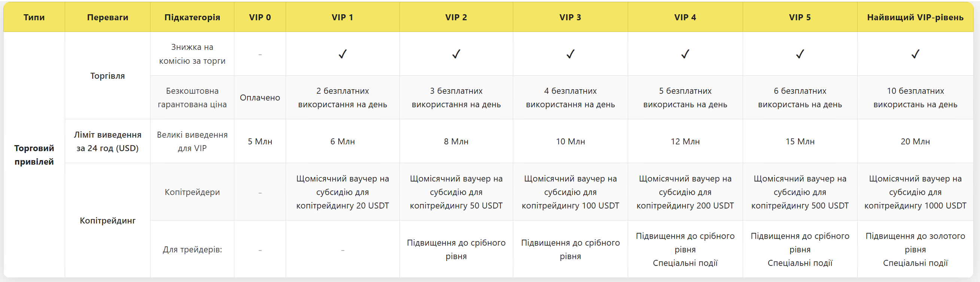Click the Оплачено cell under VIP 0
980x282 pixels.
[260, 97]
